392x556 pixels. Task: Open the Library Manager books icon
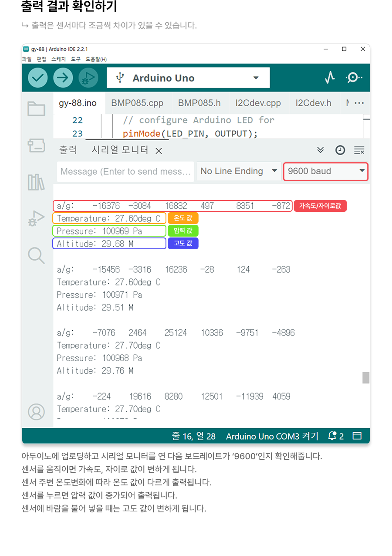pos(37,182)
